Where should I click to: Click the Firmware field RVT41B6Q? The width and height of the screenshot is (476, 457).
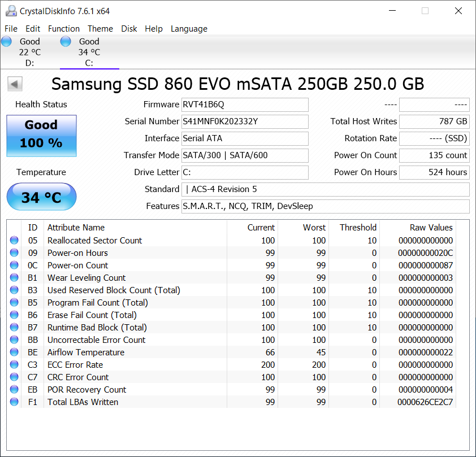(x=245, y=105)
